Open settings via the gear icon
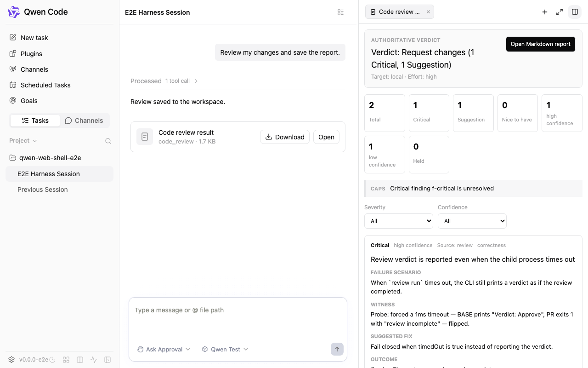 (x=11, y=360)
